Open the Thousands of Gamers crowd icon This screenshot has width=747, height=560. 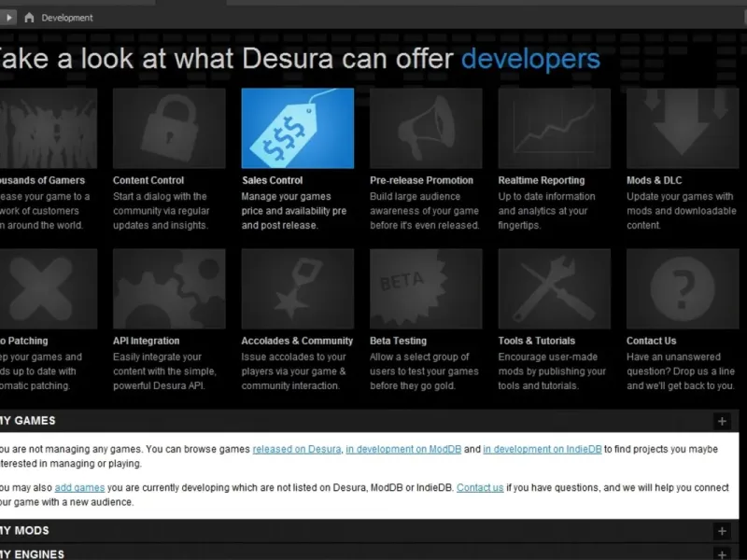49,128
